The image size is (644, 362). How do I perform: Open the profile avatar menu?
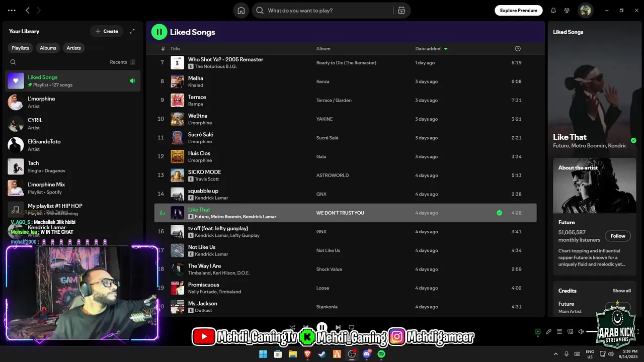(585, 11)
